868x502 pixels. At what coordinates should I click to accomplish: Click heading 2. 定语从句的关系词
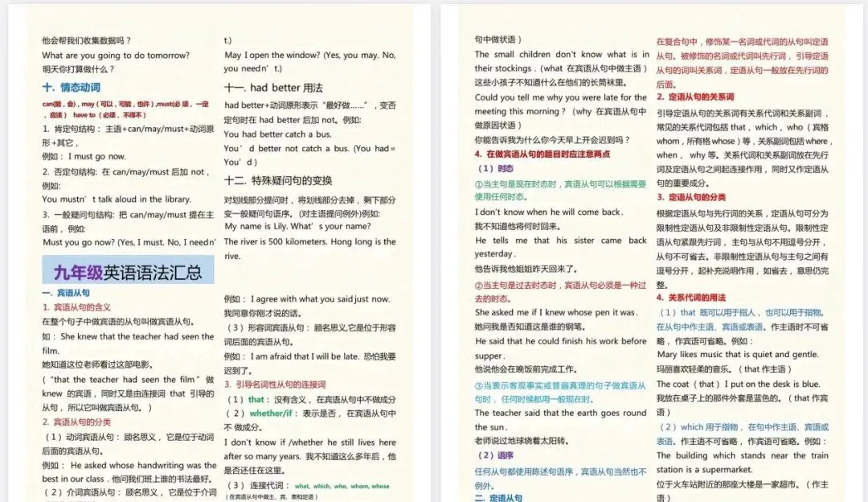[x=695, y=97]
